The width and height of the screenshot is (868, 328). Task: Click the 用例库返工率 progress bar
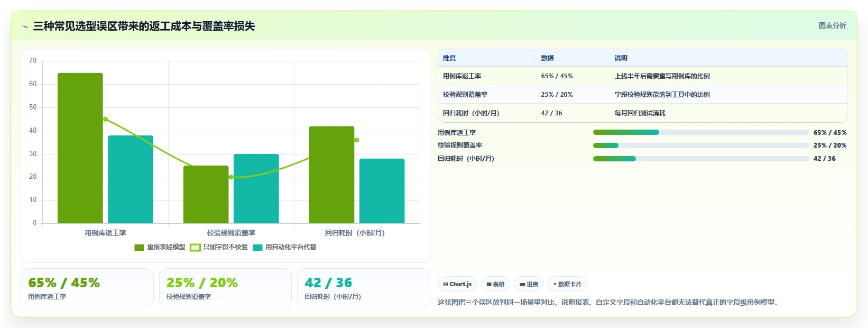[701, 132]
